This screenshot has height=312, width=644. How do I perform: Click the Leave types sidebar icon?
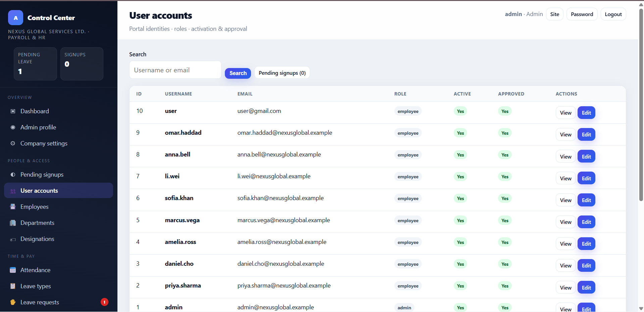[13, 286]
